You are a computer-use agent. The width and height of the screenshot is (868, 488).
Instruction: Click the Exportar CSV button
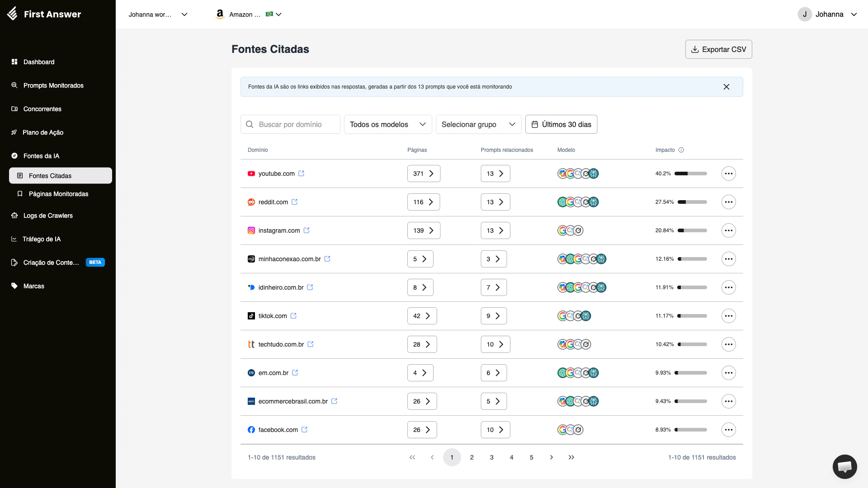[x=718, y=49]
